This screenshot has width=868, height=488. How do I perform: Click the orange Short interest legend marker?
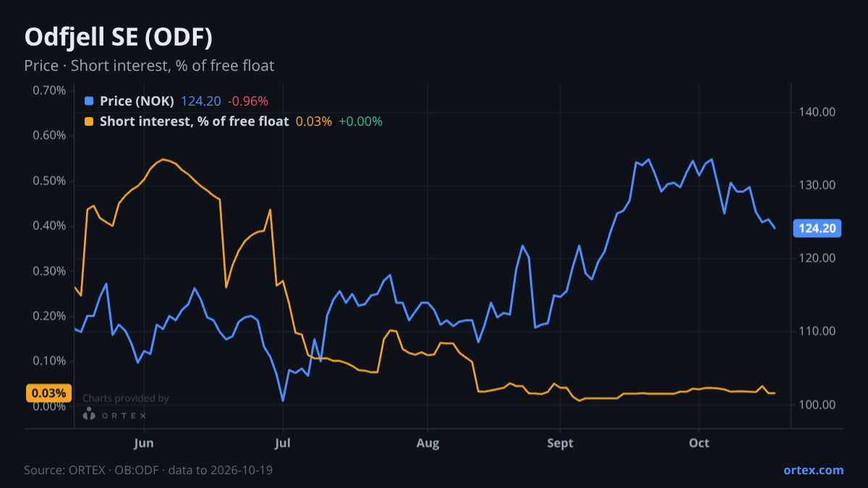(89, 121)
